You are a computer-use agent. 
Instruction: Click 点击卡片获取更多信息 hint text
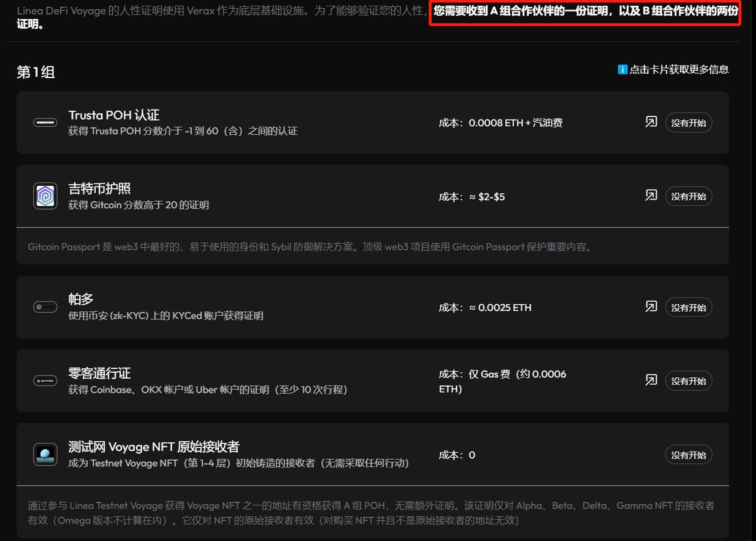pyautogui.click(x=679, y=69)
